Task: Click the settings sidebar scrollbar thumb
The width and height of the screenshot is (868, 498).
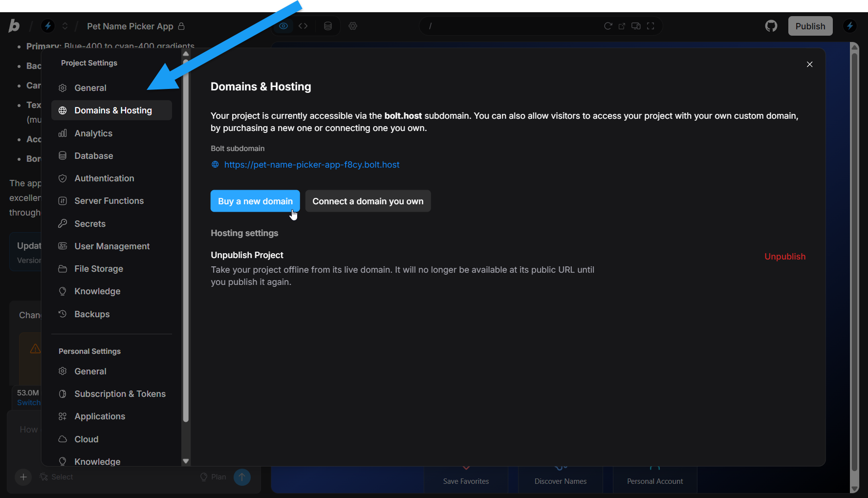Action: pos(186,240)
